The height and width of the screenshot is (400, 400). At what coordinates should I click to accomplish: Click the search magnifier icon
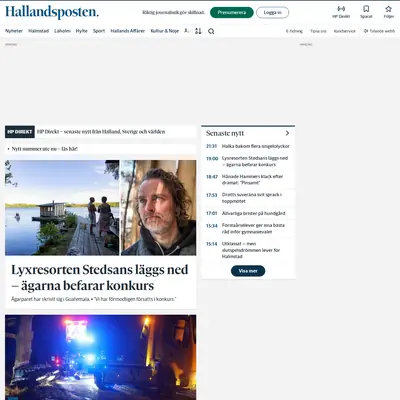[x=211, y=31]
